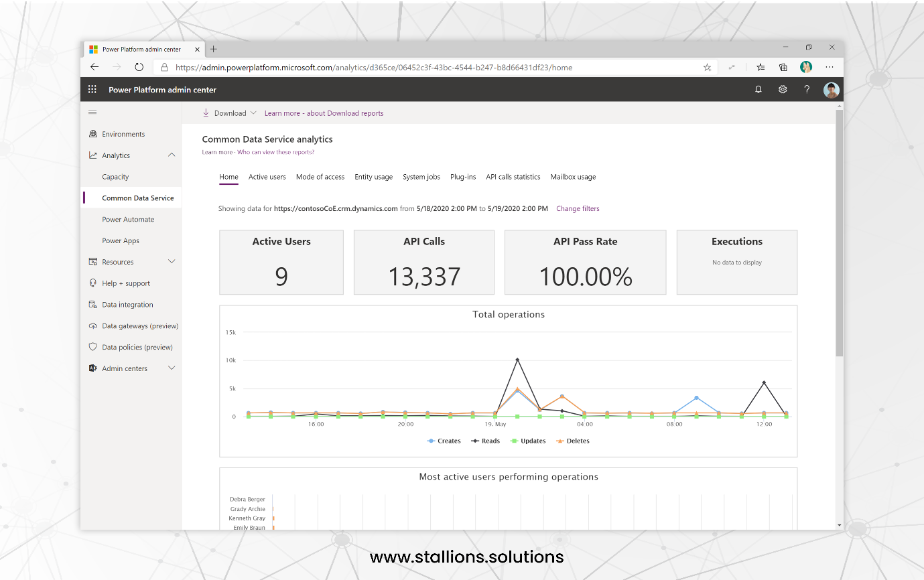Click the Download arrow icon
924x580 pixels.
coord(206,113)
